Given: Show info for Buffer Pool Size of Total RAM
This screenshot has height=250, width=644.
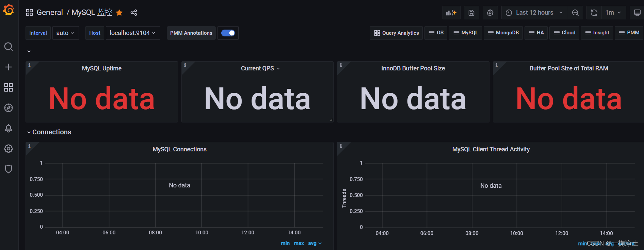Looking at the screenshot, I should click(497, 65).
